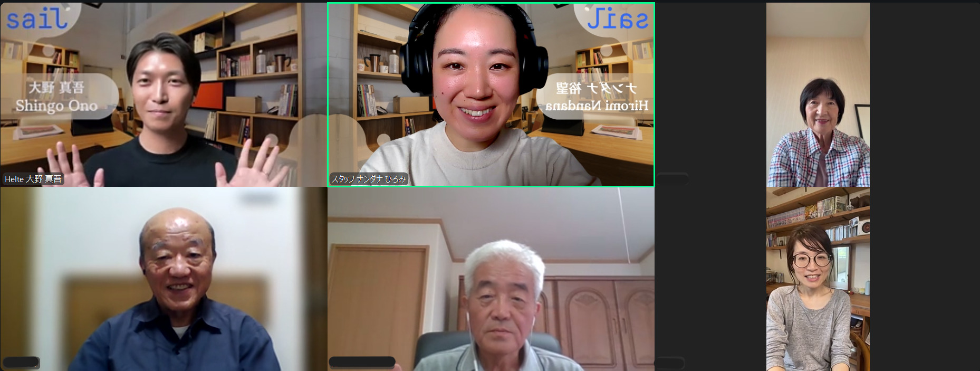Select the video of the man in navy shirt
Viewport: 980px width, 371px height.
tap(164, 280)
